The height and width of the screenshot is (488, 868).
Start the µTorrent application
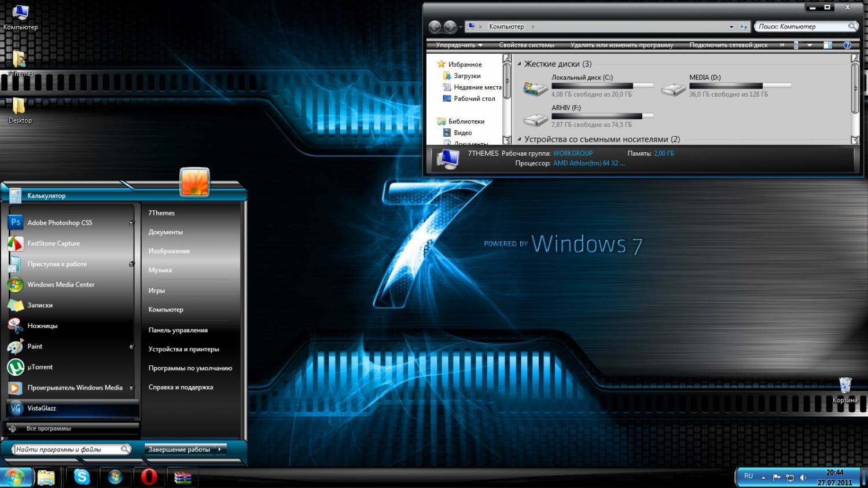71,367
